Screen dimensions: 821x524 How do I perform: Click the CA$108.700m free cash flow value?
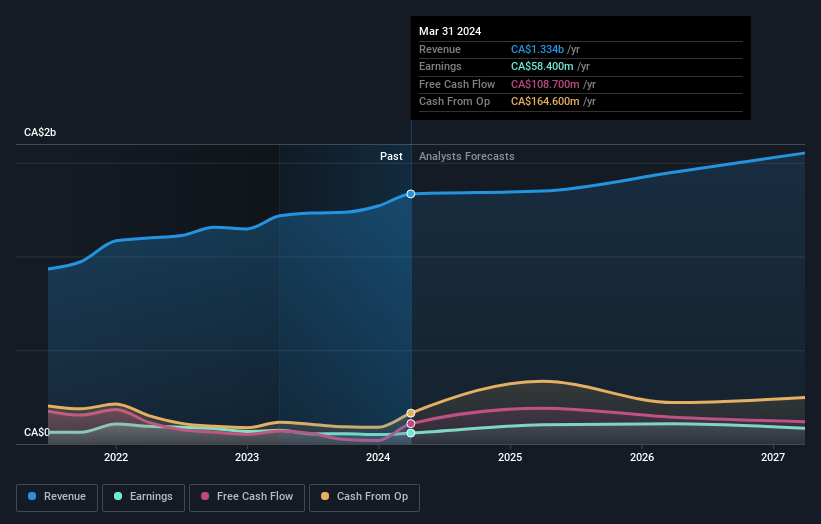click(545, 84)
